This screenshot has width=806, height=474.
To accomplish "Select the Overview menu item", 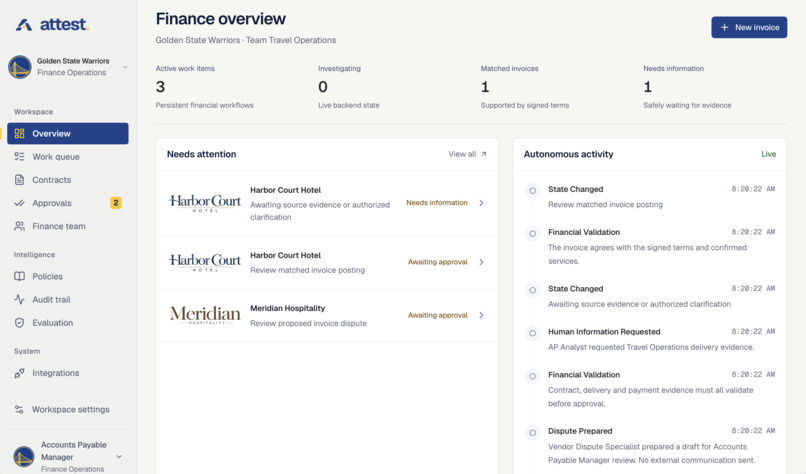I will coord(68,134).
